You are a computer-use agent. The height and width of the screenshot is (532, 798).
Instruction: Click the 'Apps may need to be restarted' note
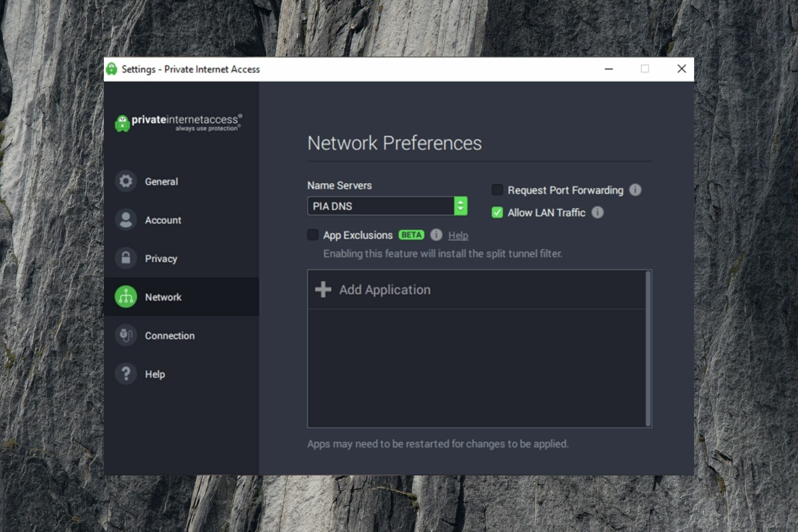pos(438,444)
